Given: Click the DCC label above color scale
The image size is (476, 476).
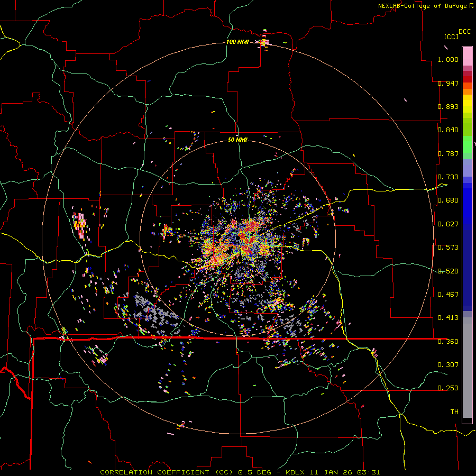Looking at the screenshot, I should tap(464, 32).
